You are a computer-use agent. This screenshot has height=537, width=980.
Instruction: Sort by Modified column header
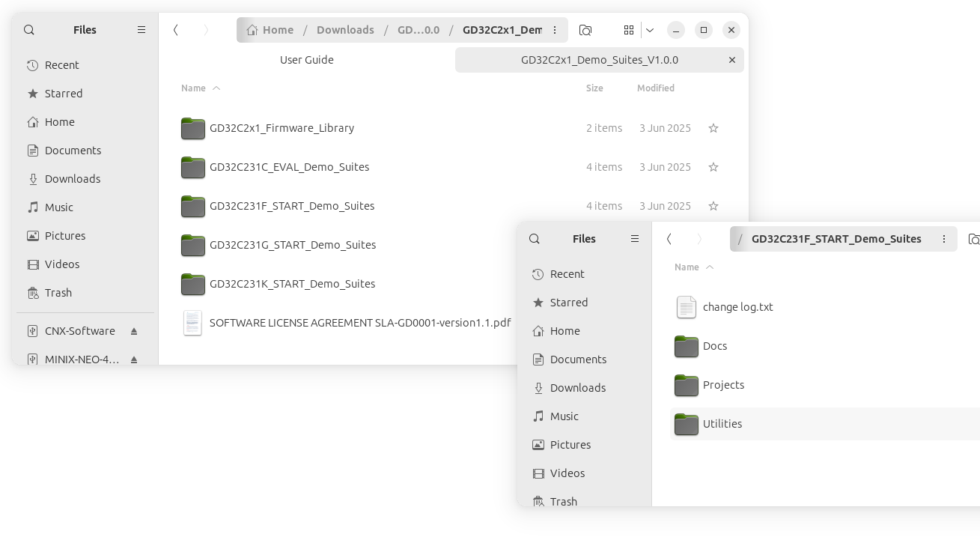(656, 88)
